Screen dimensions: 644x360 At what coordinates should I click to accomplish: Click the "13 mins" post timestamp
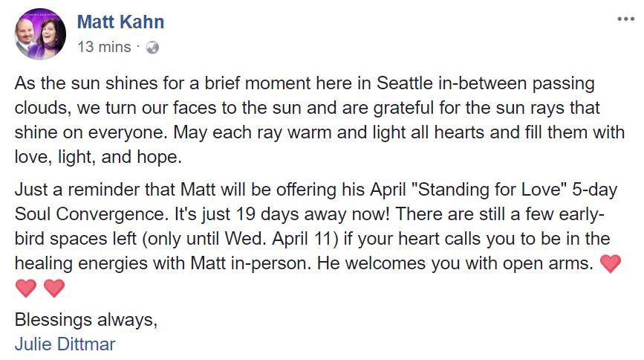(x=103, y=47)
